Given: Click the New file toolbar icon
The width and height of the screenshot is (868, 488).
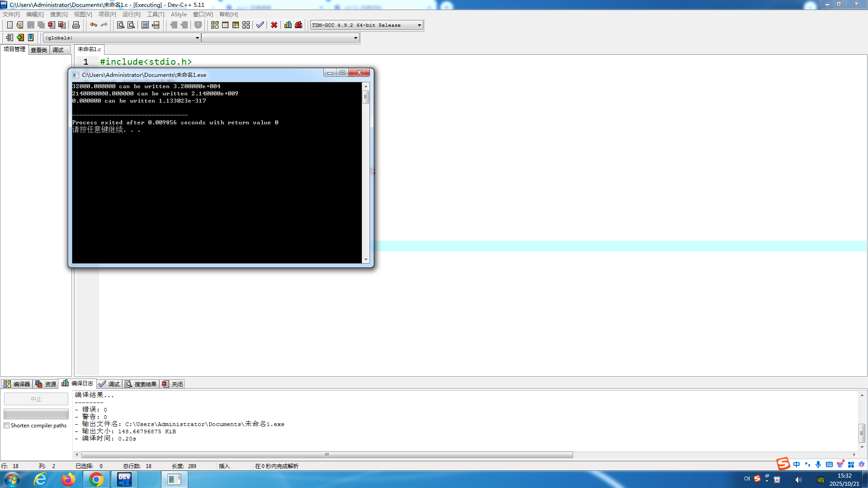Looking at the screenshot, I should (x=9, y=25).
